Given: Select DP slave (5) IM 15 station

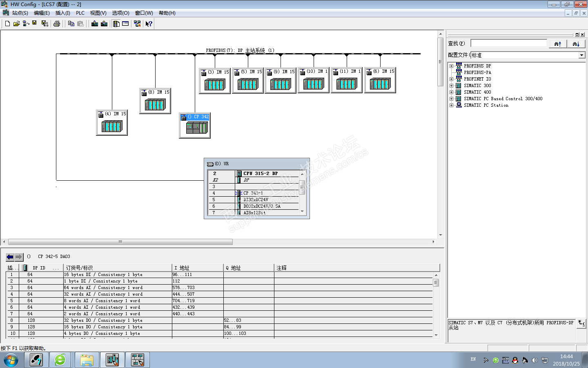Looking at the screenshot, I should pyautogui.click(x=248, y=81).
